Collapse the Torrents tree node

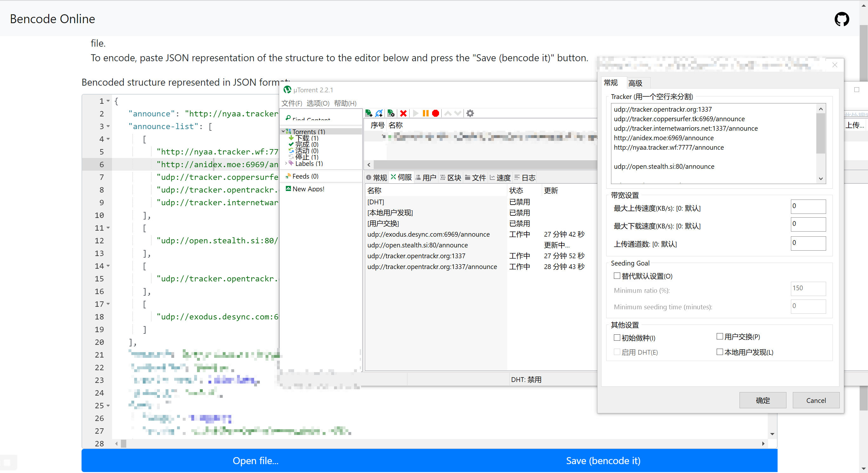(283, 132)
